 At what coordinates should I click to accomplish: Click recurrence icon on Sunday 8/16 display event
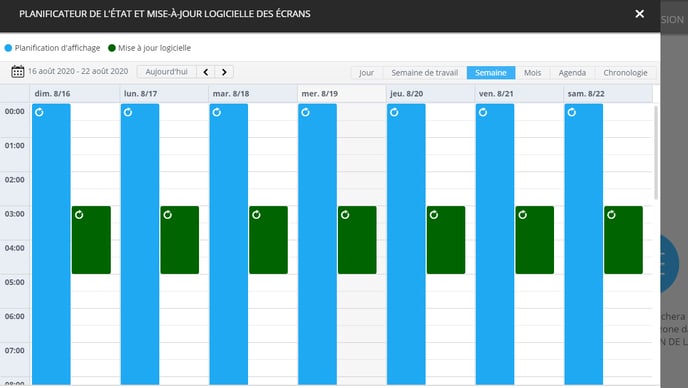tap(39, 112)
